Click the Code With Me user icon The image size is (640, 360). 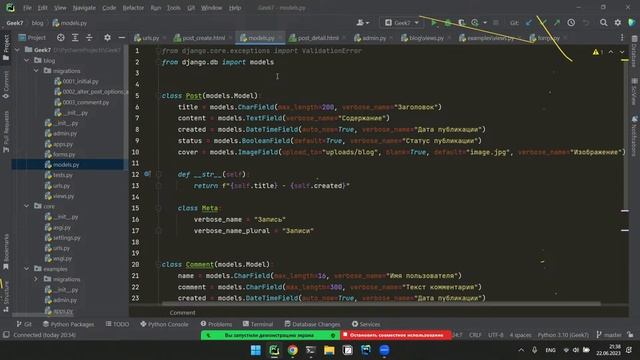(360, 23)
